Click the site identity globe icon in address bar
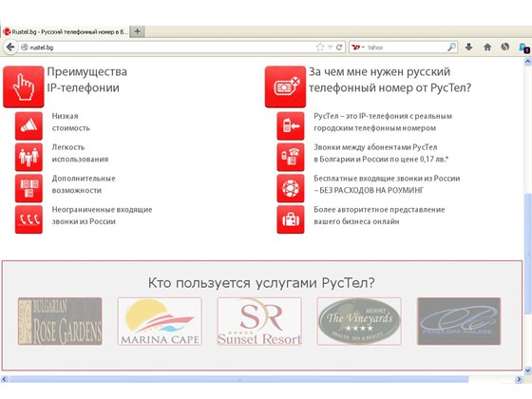The height and width of the screenshot is (399, 532). pos(25,47)
